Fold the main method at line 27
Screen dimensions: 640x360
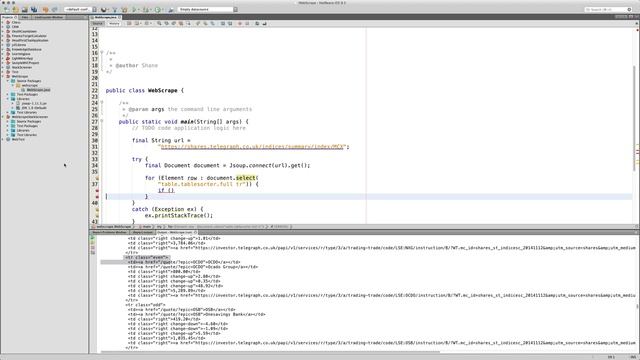(x=102, y=121)
